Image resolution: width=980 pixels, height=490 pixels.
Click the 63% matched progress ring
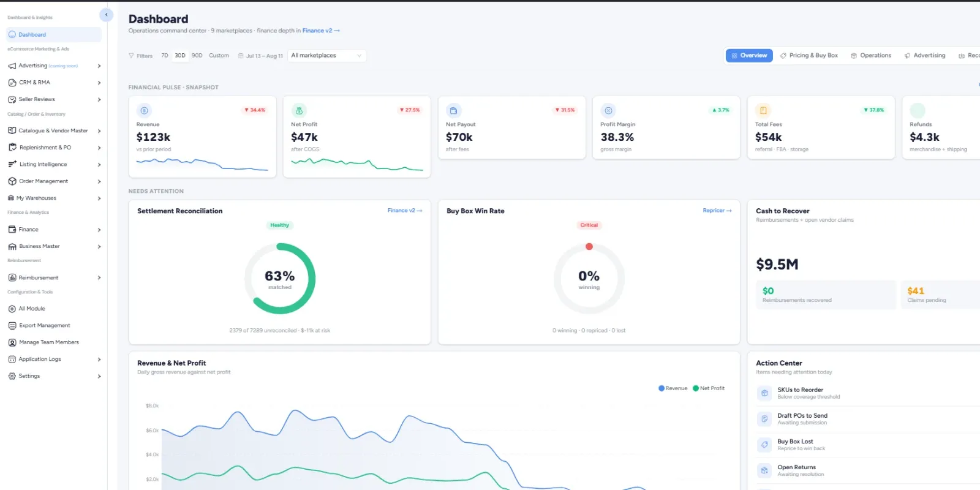[x=280, y=279]
